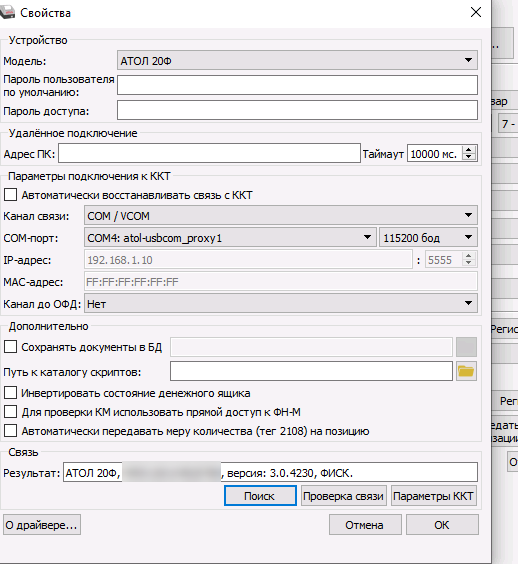Click the Поиск button
518x564 pixels.
[260, 496]
